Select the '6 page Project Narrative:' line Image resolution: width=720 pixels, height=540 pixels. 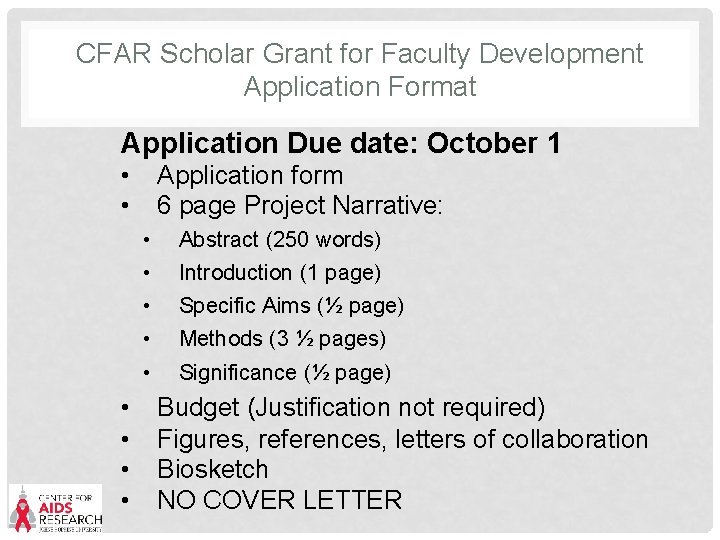[300, 206]
